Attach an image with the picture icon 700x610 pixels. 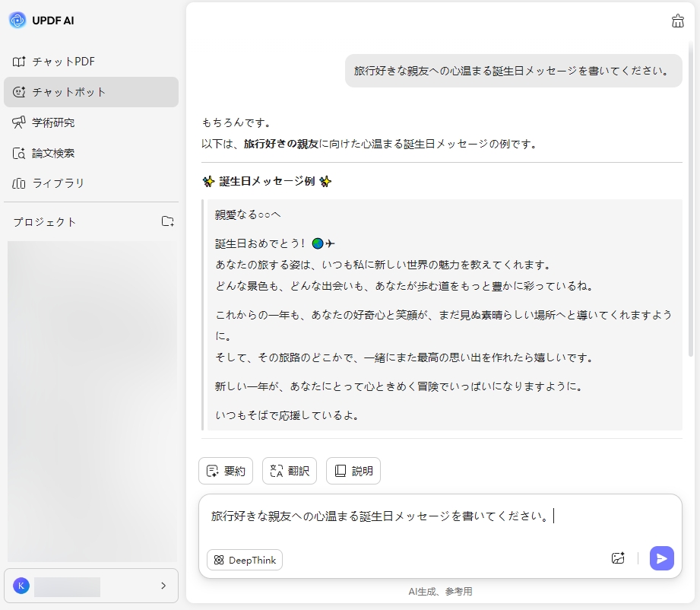click(x=618, y=558)
